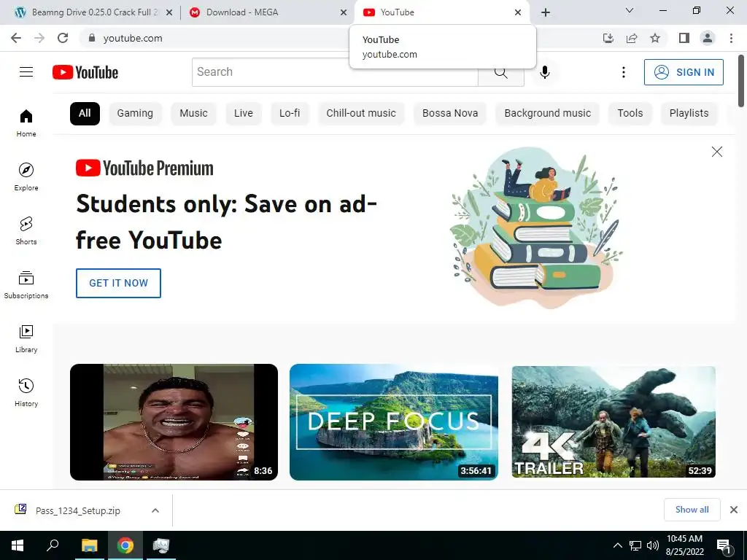Open the Windows Start menu
This screenshot has width=747, height=560.
(18, 545)
